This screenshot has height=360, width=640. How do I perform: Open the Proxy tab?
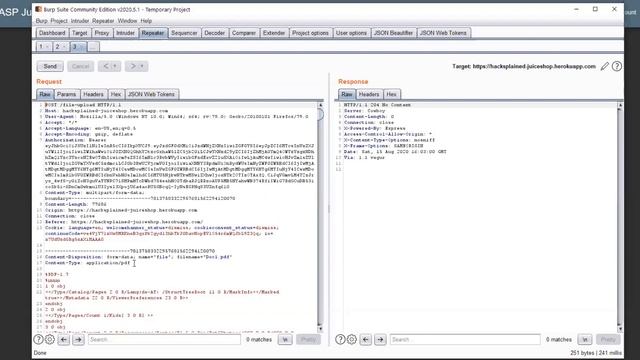point(102,33)
